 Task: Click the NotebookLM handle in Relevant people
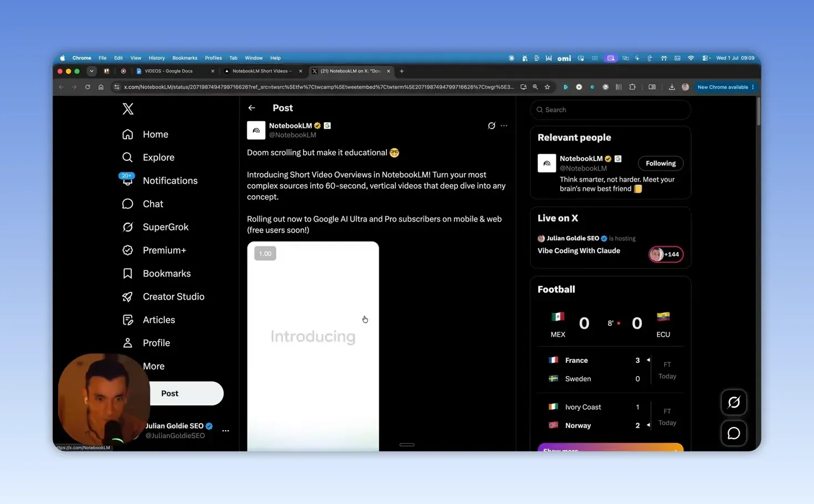click(x=583, y=168)
